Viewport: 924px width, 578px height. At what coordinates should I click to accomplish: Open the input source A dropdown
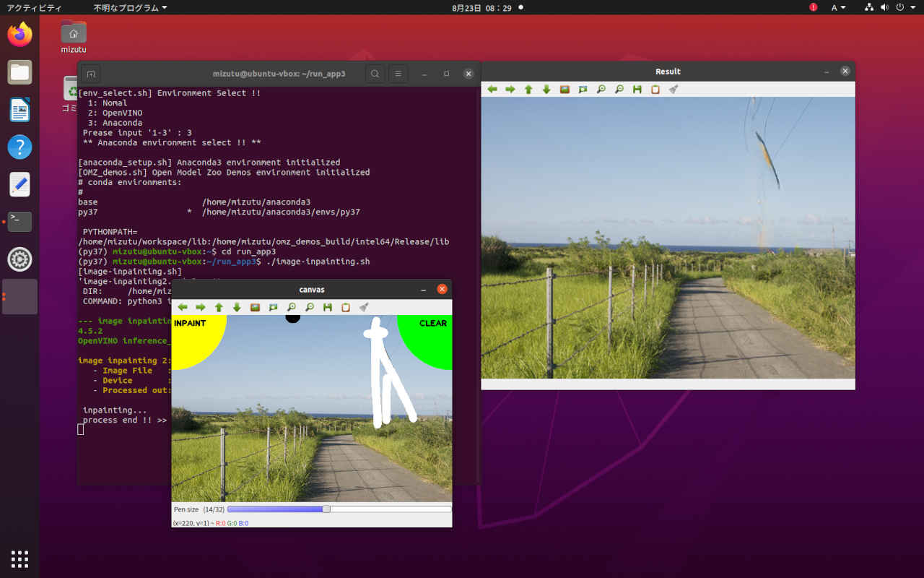[x=838, y=7]
